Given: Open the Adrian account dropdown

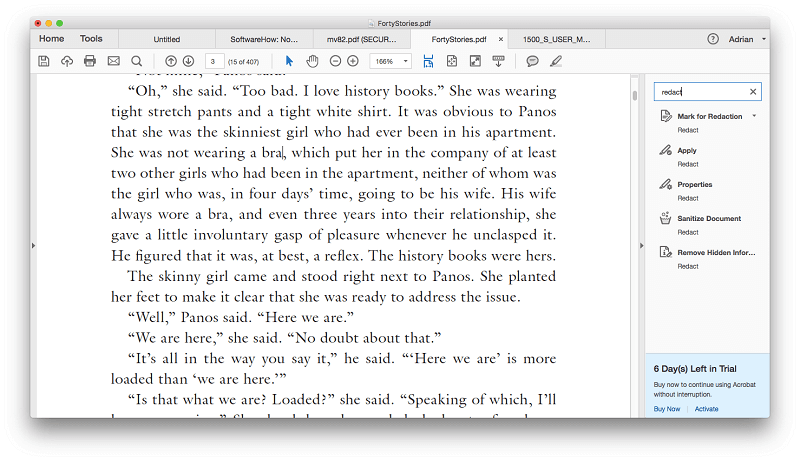Looking at the screenshot, I should 747,39.
